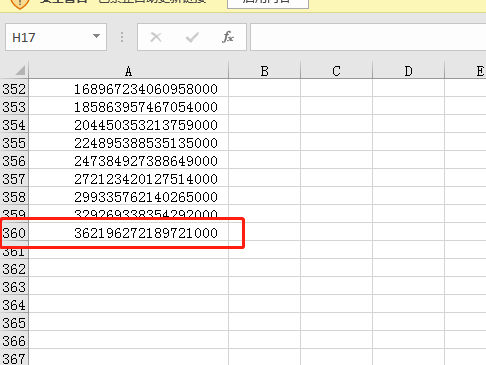Screen dimensions: 486x365
Task: Select empty cell D360
Action: 408,233
